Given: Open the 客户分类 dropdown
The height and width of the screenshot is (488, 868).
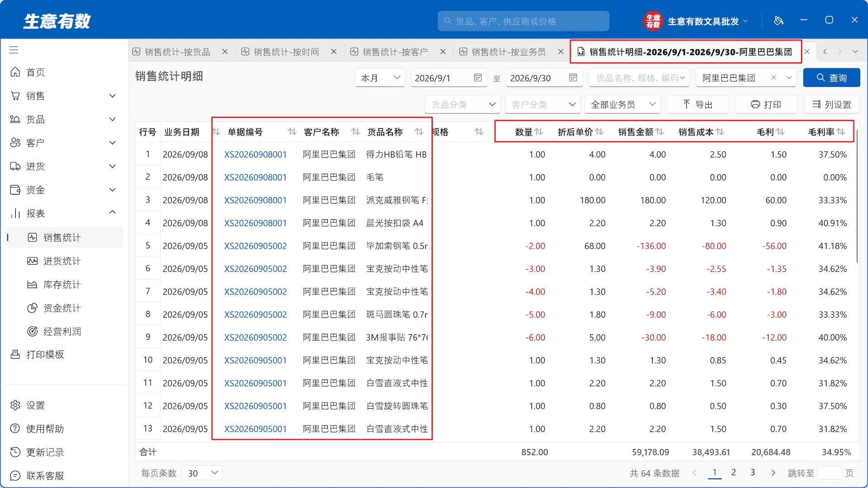Looking at the screenshot, I should point(542,104).
